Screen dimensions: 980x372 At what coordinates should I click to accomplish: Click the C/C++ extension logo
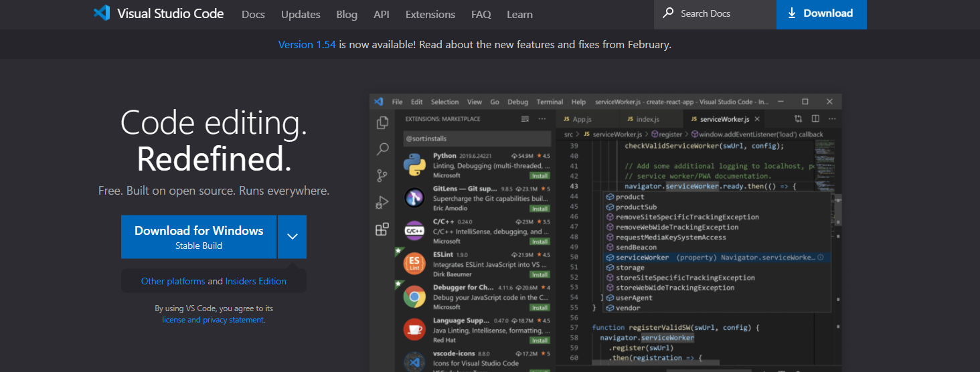414,230
